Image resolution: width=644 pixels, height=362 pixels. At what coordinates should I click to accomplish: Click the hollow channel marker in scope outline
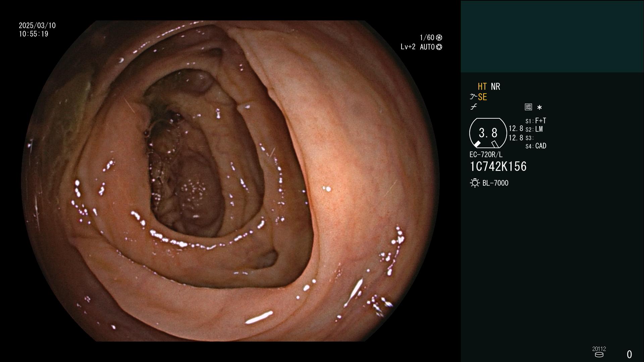coord(495,144)
